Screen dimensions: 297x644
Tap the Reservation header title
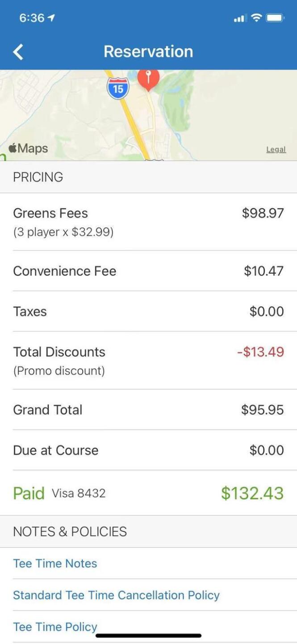[x=148, y=51]
